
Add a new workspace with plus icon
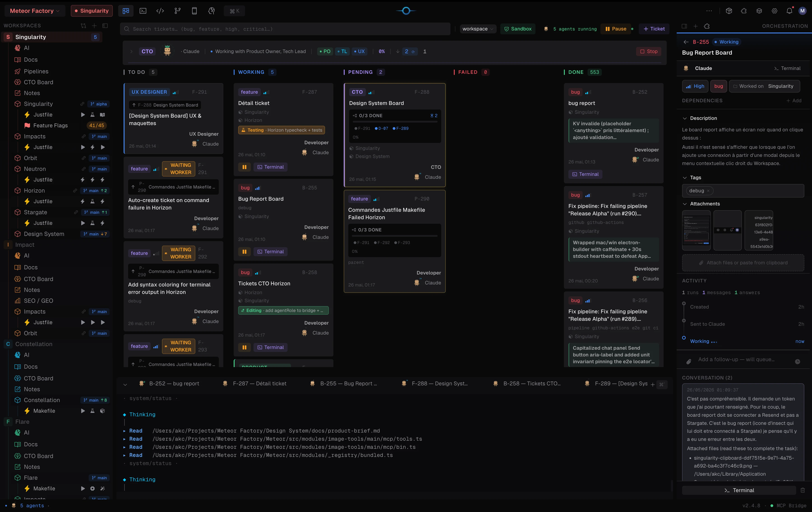click(x=95, y=26)
